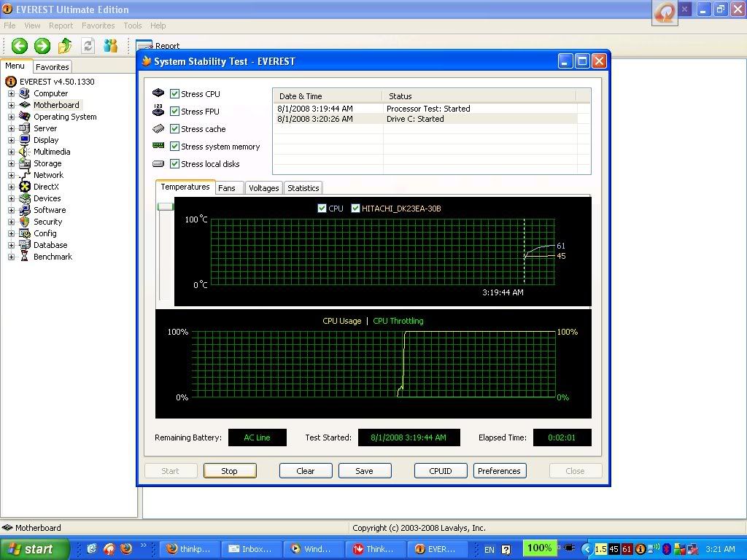Click the Date & Time column header

pyautogui.click(x=328, y=96)
